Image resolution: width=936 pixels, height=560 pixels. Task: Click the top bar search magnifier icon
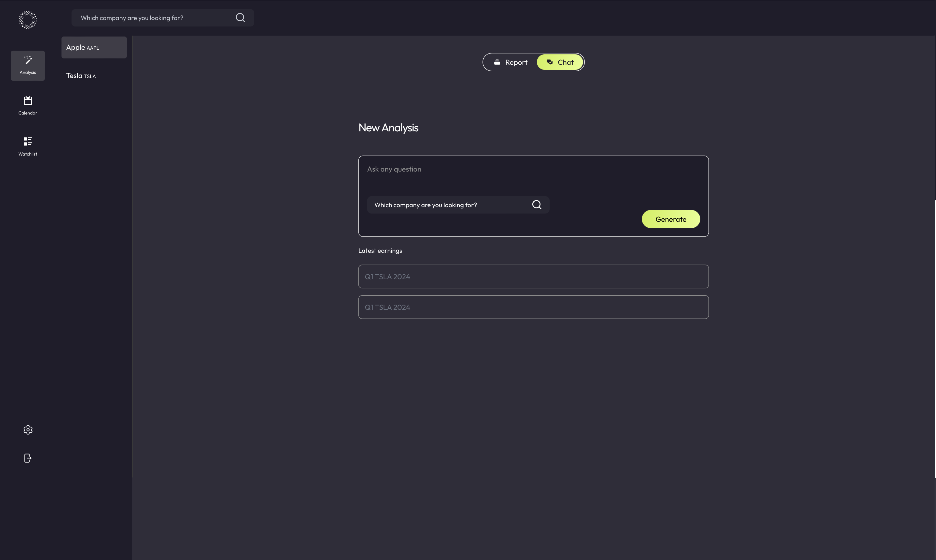click(x=240, y=18)
